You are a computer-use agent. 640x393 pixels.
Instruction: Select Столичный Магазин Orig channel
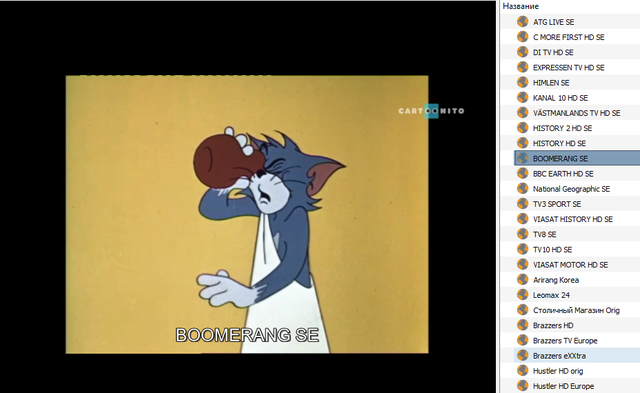[576, 311]
